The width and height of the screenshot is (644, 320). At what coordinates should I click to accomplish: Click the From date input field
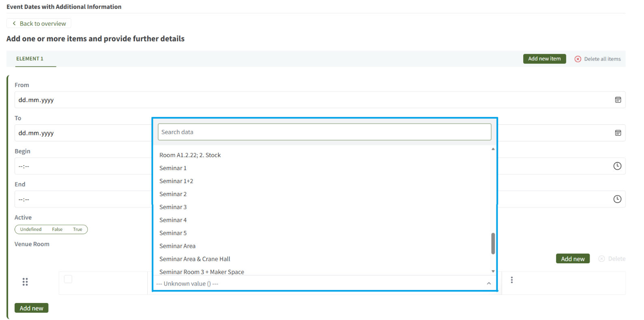(320, 100)
